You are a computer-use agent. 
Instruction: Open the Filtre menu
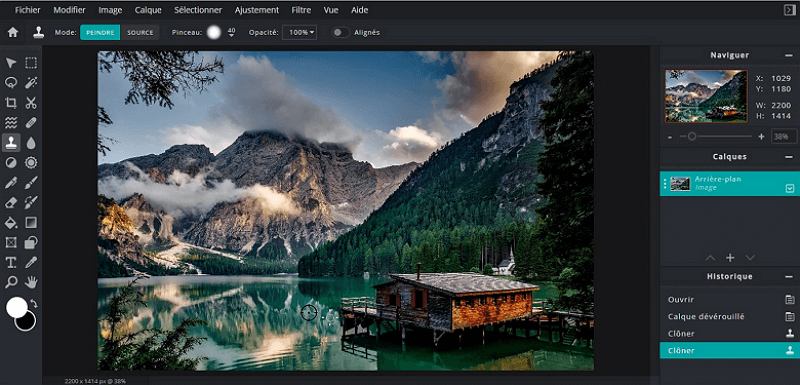tap(301, 10)
